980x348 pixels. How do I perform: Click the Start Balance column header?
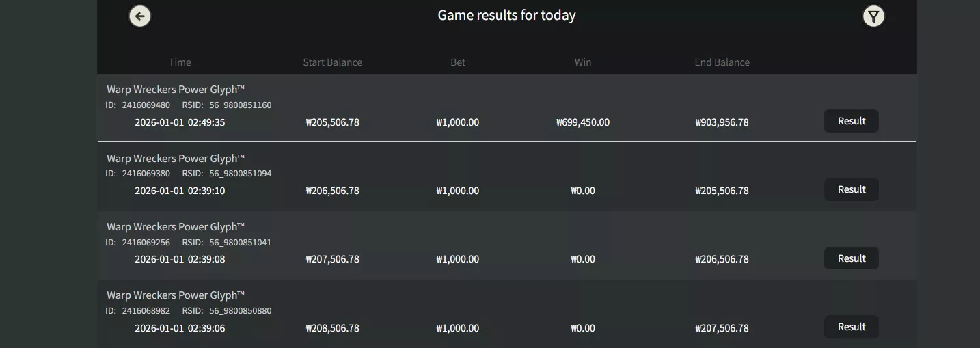333,62
